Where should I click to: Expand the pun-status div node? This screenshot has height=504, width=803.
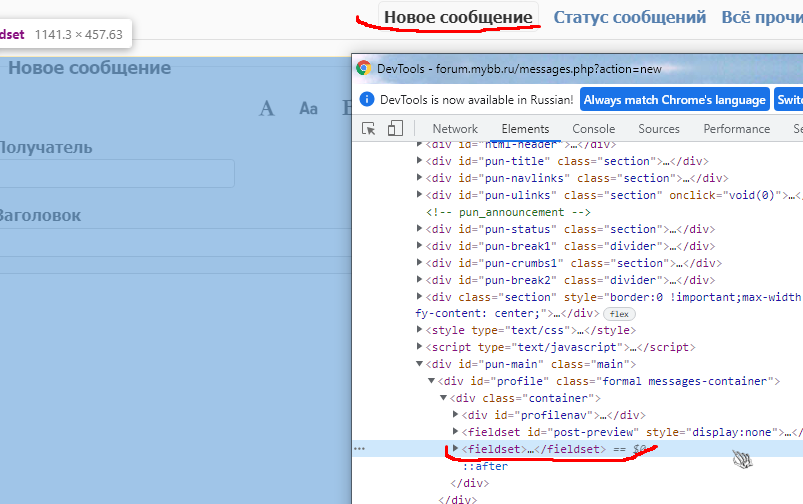(419, 228)
